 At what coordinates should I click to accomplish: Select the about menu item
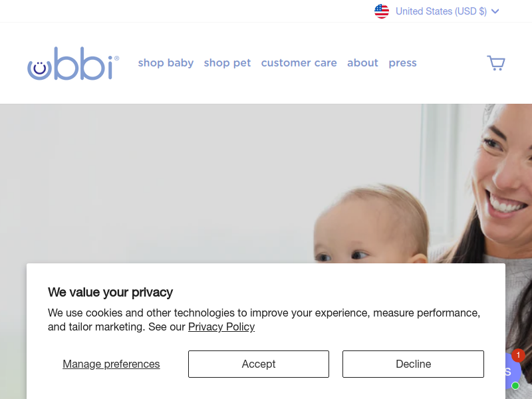(x=362, y=63)
